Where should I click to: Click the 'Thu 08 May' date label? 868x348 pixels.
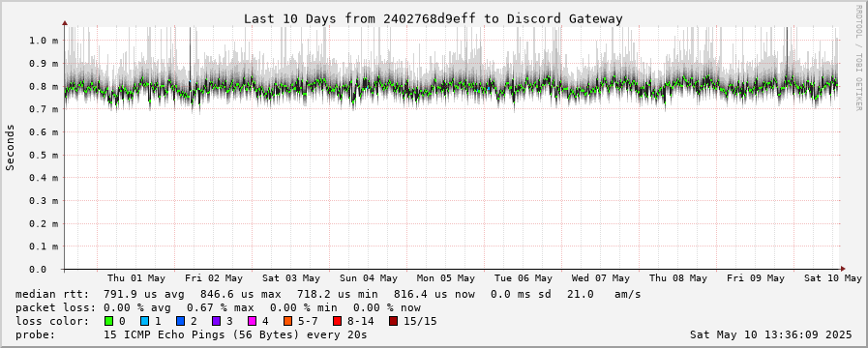[678, 278]
